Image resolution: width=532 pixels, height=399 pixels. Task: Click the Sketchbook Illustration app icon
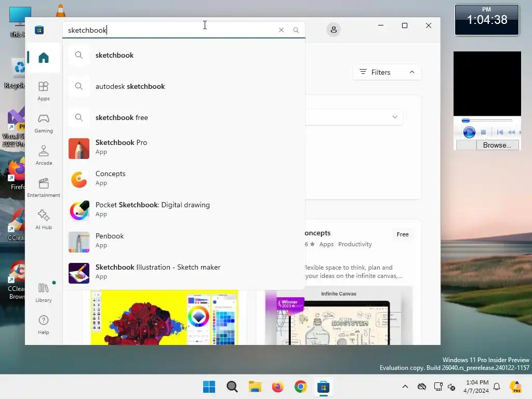(79, 273)
